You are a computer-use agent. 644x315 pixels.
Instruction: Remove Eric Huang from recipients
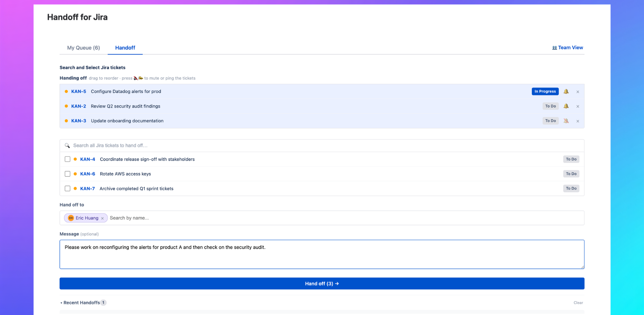tap(103, 218)
